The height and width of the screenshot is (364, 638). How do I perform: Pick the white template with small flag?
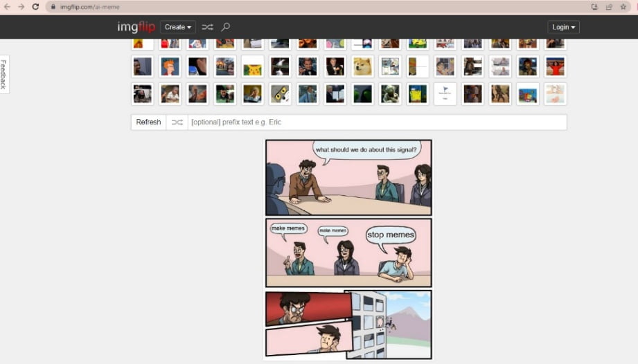(x=445, y=94)
